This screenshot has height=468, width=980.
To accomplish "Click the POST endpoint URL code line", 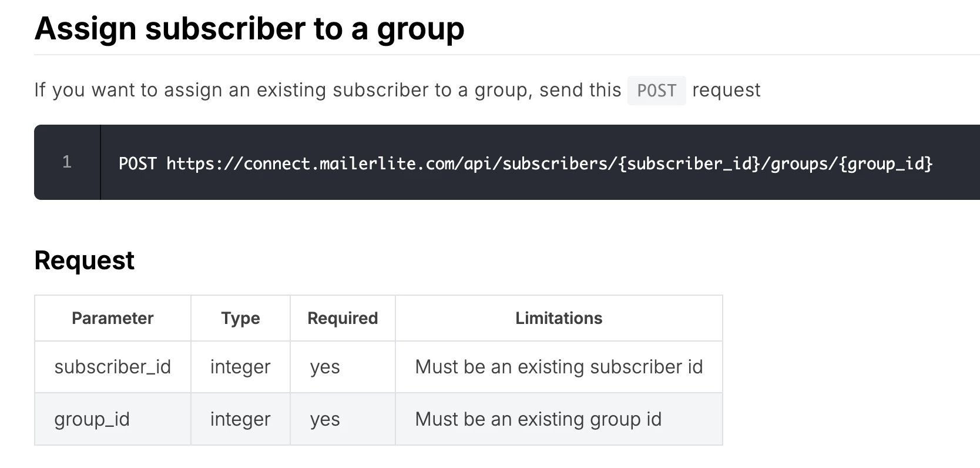I will coord(525,163).
